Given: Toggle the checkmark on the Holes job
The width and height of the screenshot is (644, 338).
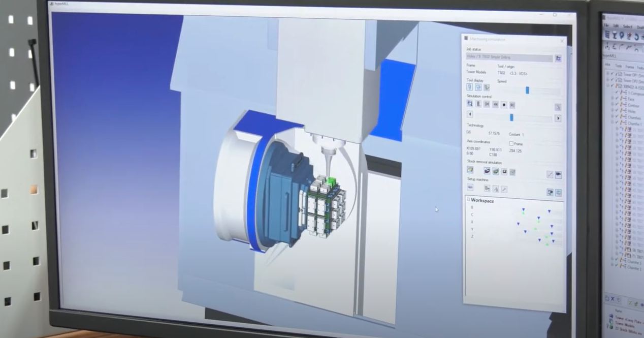Looking at the screenshot, I should pos(617,111).
